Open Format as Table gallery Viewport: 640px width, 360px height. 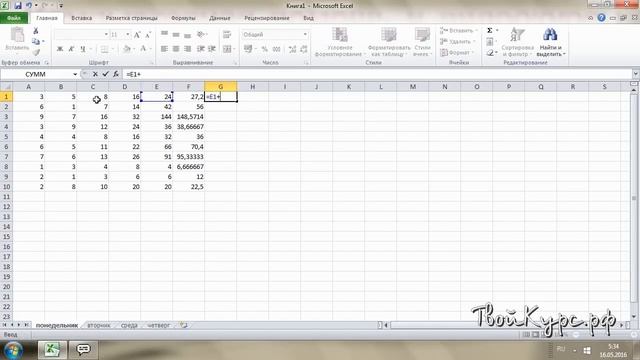coord(389,42)
